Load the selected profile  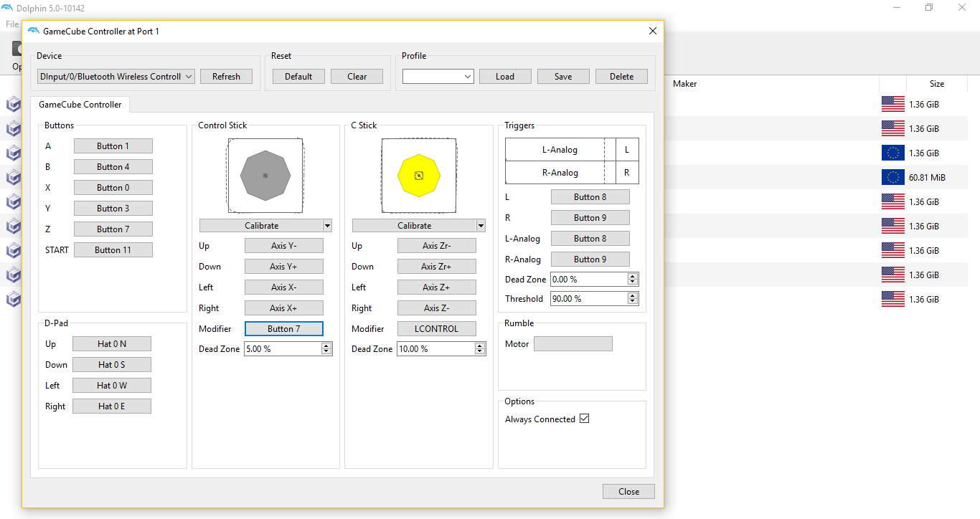point(505,76)
